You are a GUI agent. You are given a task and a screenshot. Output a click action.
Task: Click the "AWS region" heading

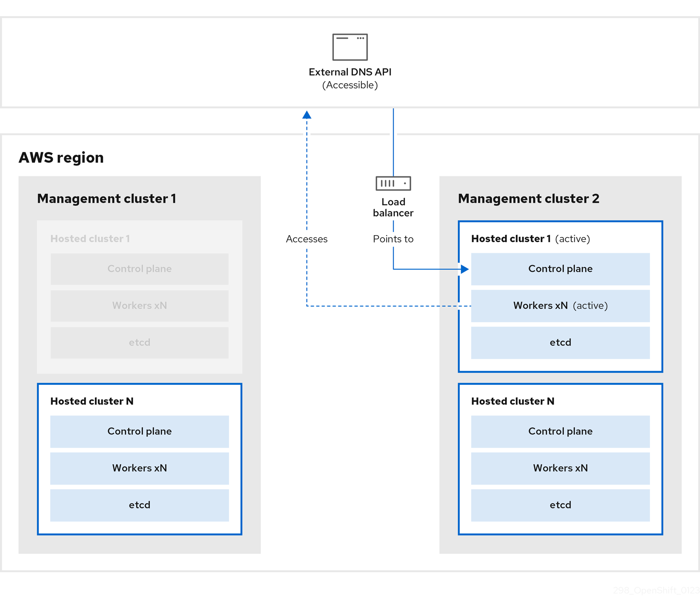(x=61, y=157)
